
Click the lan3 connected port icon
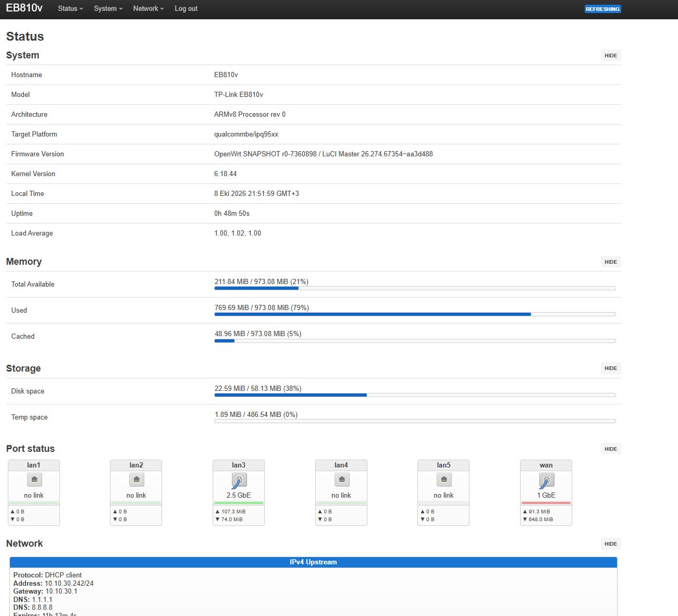pyautogui.click(x=239, y=480)
